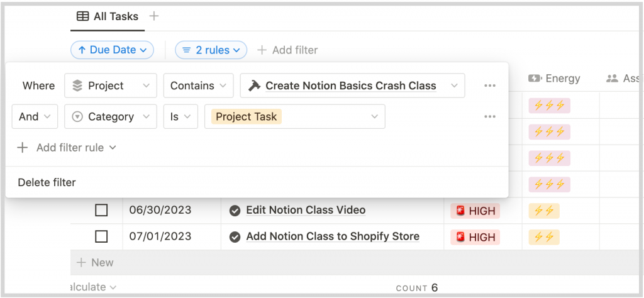Screen dimensions: 644x298
Task: Open the Project Task value dropdown
Action: tap(295, 116)
